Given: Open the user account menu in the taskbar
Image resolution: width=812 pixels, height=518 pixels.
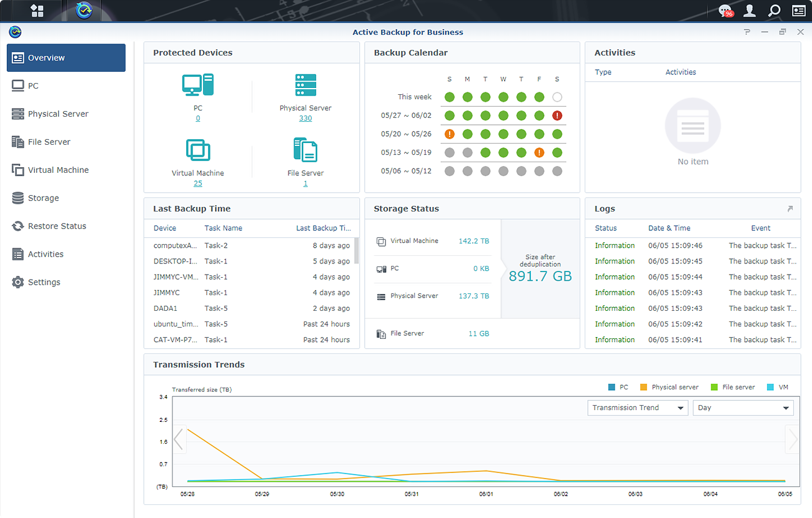Looking at the screenshot, I should click(749, 11).
